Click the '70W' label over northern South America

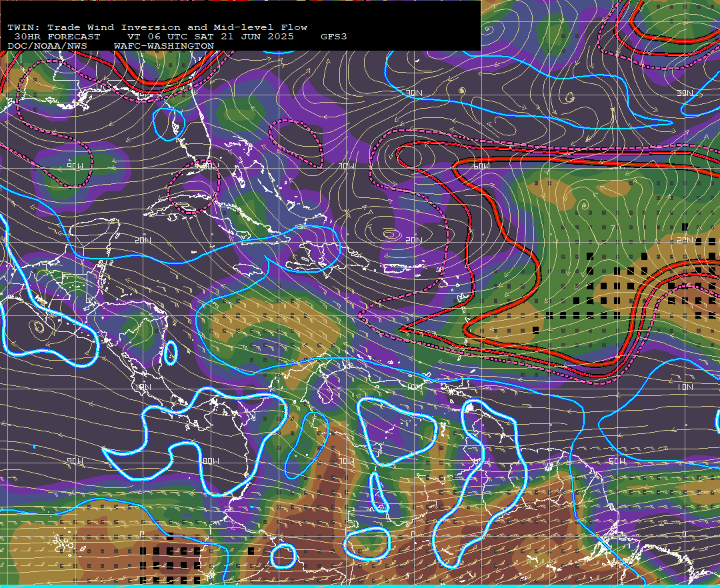tap(347, 461)
